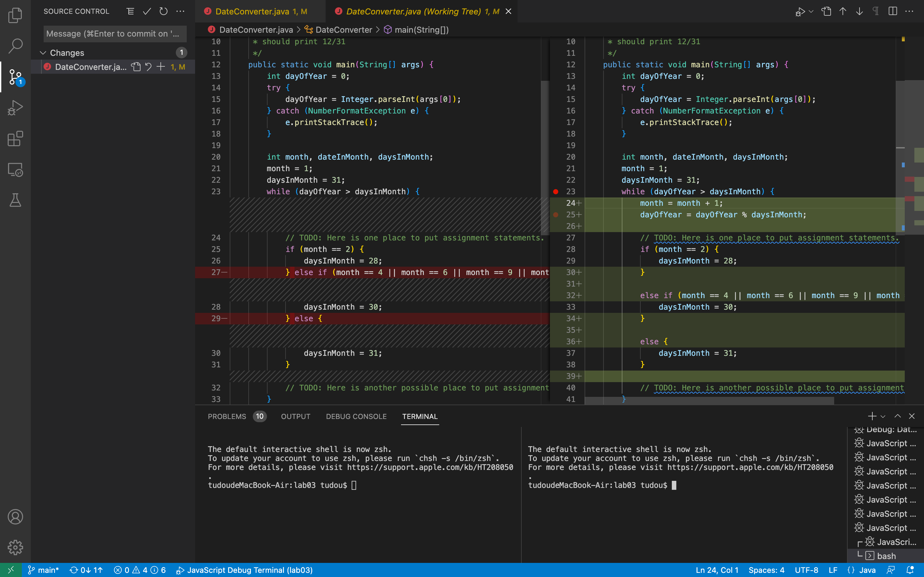Toggle inline diff view layout
The image size is (924, 577).
click(893, 12)
